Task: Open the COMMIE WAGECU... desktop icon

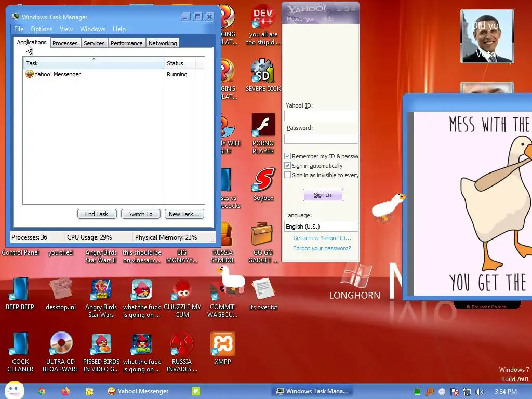Action: click(222, 298)
